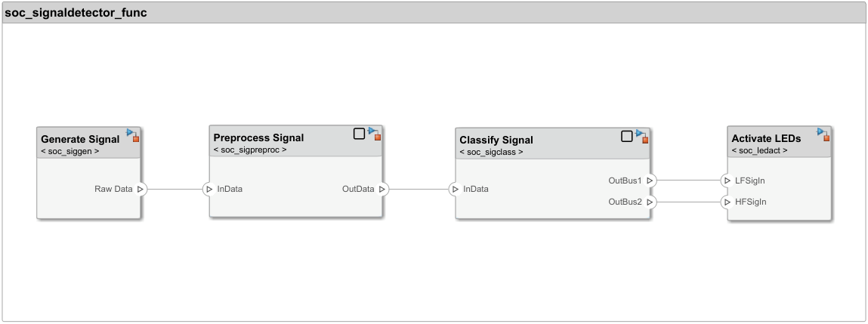
Task: Click the reference model icon on Activate LEDs
Action: 823,135
